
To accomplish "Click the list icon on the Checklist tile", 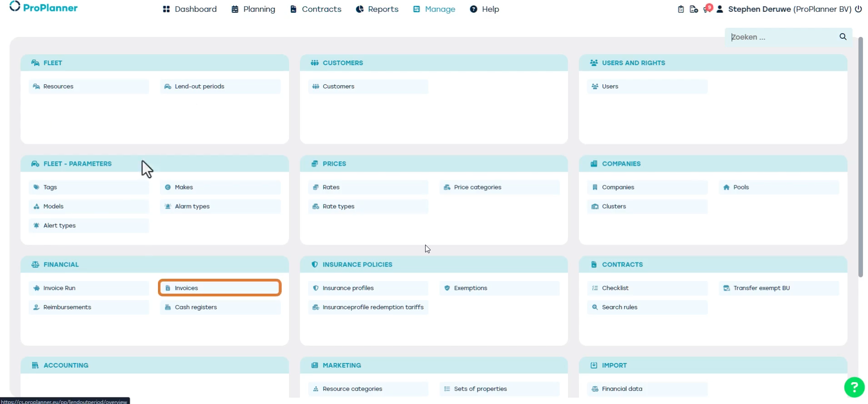I will (x=595, y=288).
